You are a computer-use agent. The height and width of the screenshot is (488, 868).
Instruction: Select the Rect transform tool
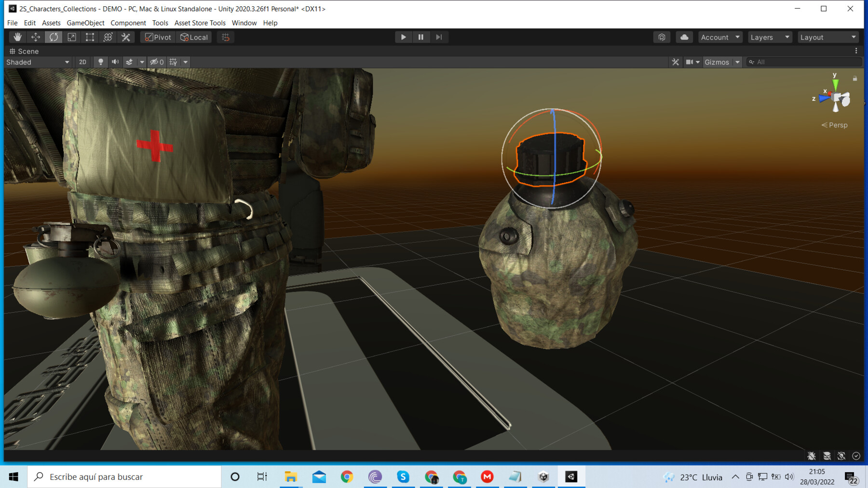coord(90,37)
